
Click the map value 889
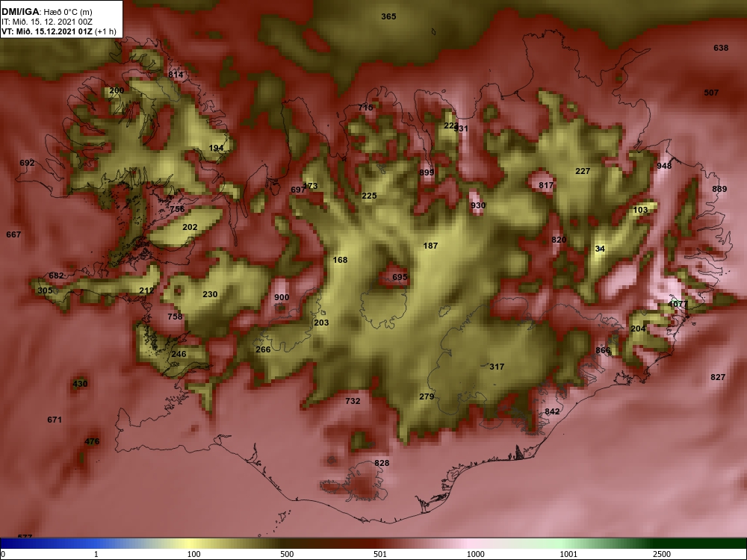(x=719, y=189)
